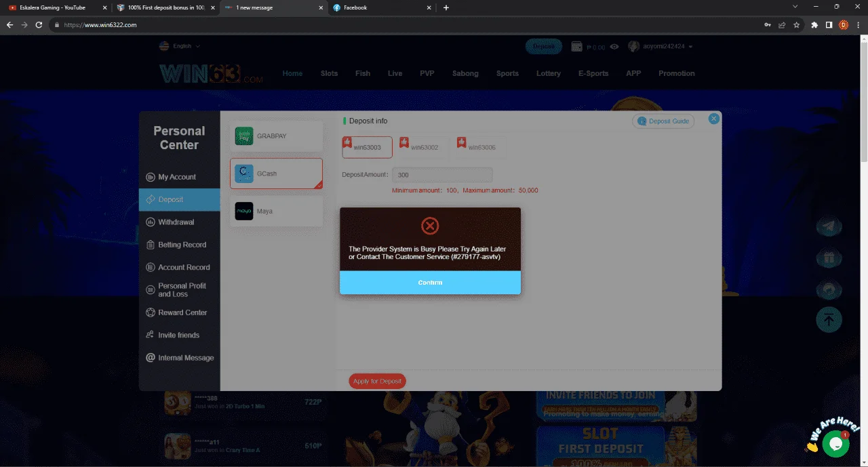Open Invite friends in sidebar
Viewport: 868px width, 467px height.
tap(179, 335)
